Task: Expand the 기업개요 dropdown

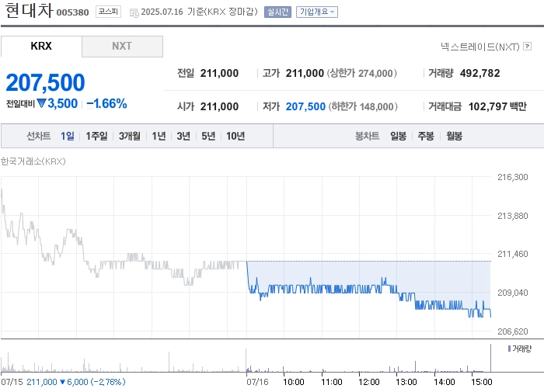Action: [x=317, y=12]
